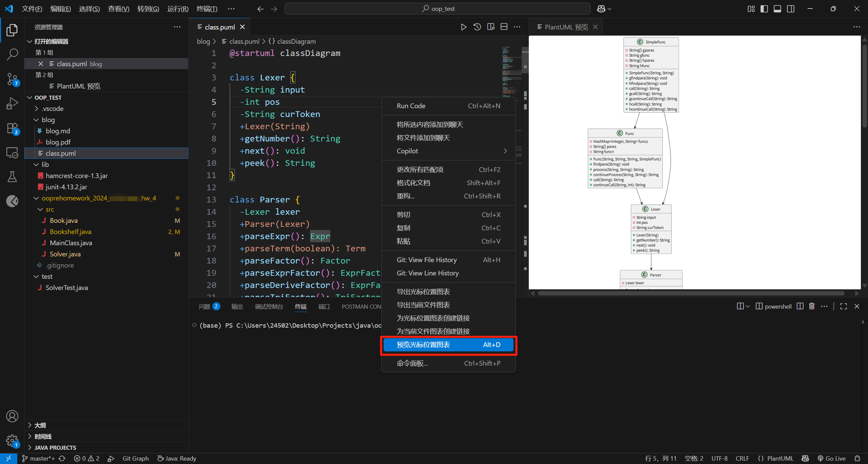This screenshot has height=464, width=868.
Task: Open Source Control view with 7 changes
Action: [x=12, y=79]
